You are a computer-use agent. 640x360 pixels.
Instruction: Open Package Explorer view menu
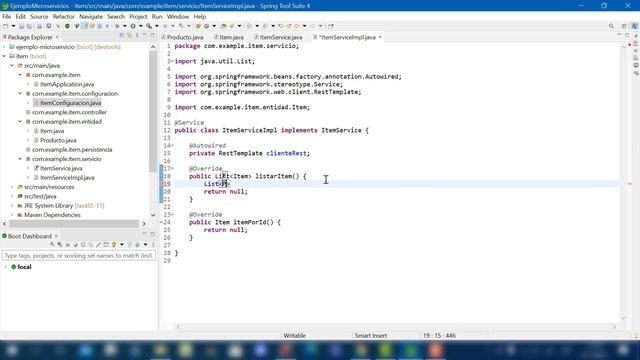tap(137, 36)
